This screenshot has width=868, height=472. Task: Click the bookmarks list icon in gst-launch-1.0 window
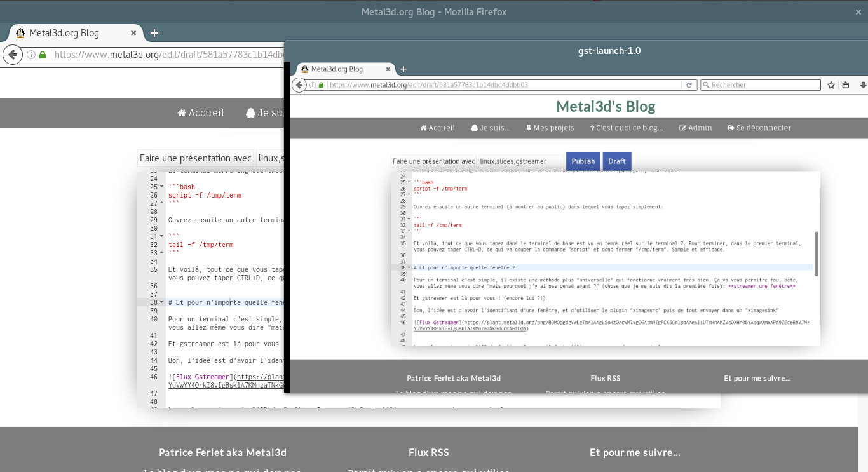click(846, 84)
